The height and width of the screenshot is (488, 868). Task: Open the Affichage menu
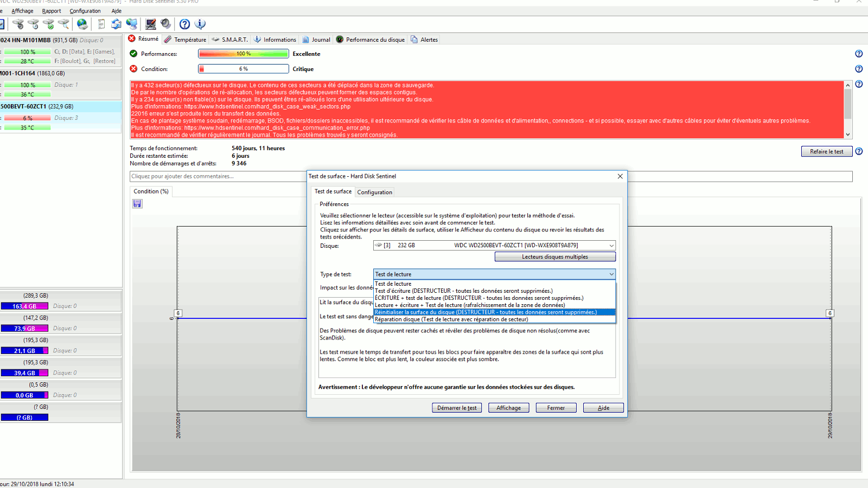click(22, 11)
